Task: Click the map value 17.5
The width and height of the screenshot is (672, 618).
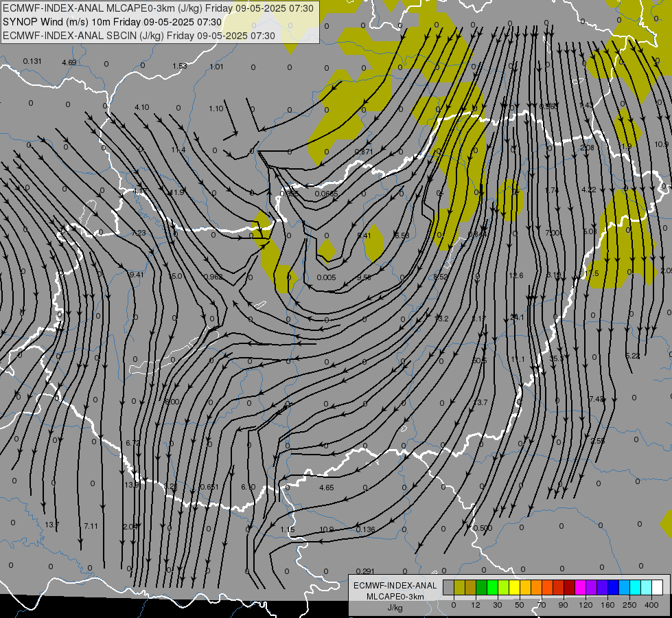Action: [592, 273]
